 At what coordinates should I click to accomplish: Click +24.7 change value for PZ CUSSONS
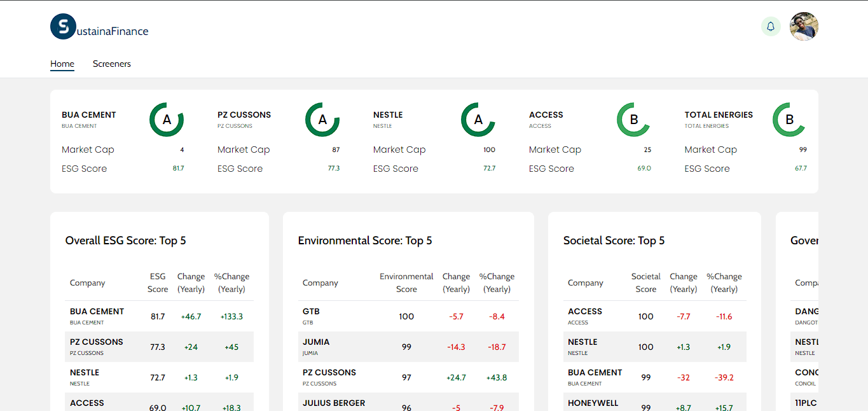[x=456, y=377]
